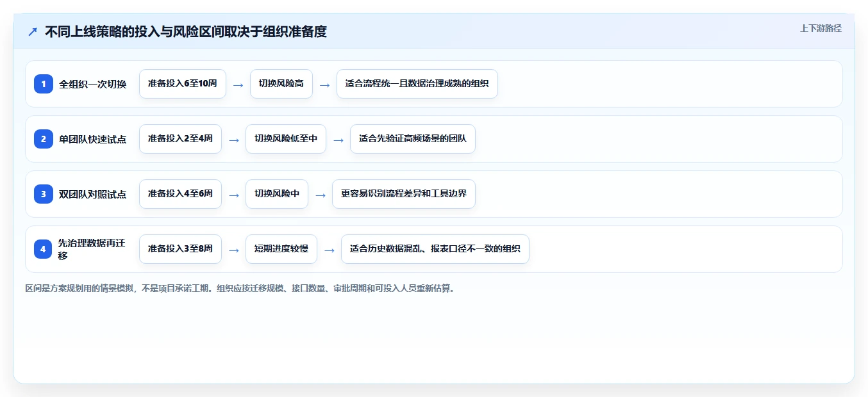The width and height of the screenshot is (868, 397).
Task: Click the 适合流程统一且数据治理成熟的组织 chip
Action: [x=417, y=84]
